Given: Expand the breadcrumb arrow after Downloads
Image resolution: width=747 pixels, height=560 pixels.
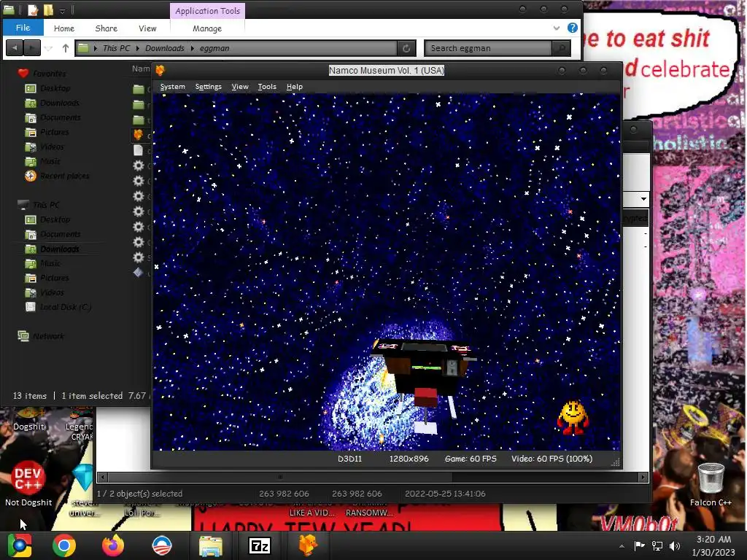Looking at the screenshot, I should [x=193, y=48].
